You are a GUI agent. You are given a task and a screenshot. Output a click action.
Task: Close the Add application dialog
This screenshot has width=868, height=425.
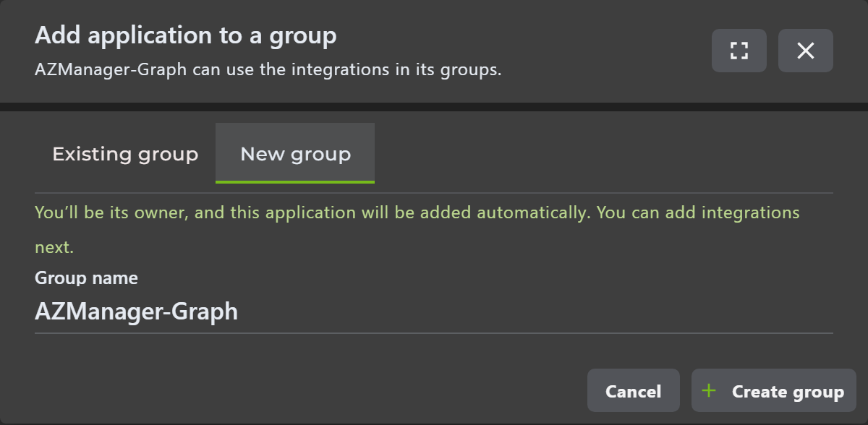(x=805, y=51)
